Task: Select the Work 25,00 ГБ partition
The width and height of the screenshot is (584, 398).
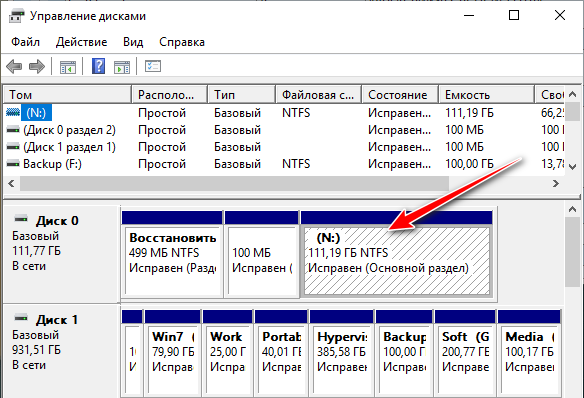Action: (x=228, y=353)
